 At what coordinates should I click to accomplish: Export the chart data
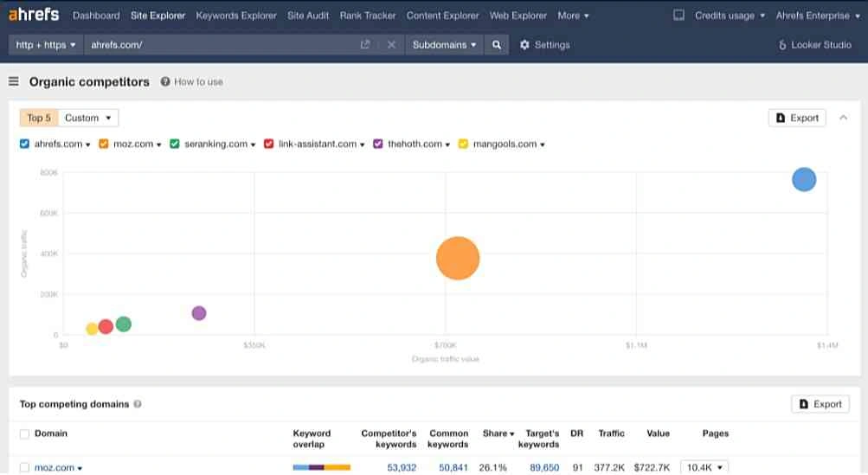click(797, 118)
